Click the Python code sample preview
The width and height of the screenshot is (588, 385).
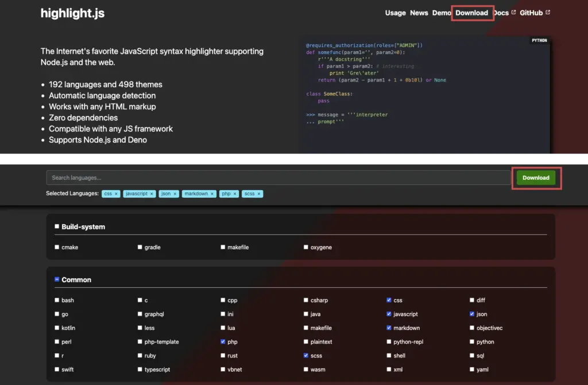(425, 95)
